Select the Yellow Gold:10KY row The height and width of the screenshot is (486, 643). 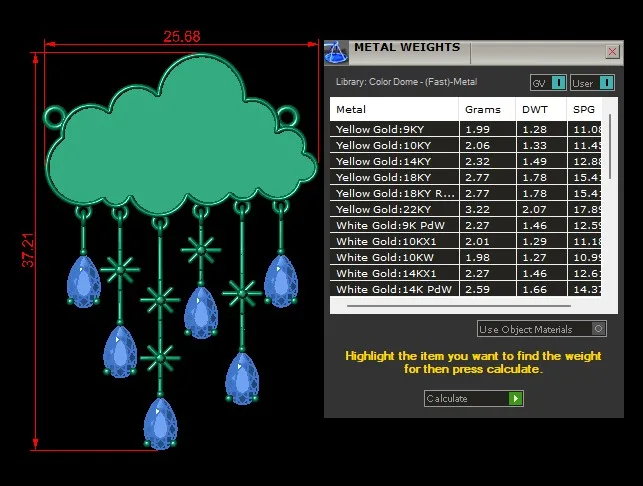(x=465, y=145)
